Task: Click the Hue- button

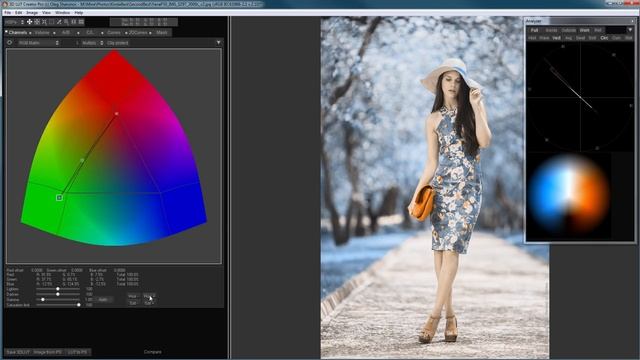Action: pyautogui.click(x=133, y=296)
